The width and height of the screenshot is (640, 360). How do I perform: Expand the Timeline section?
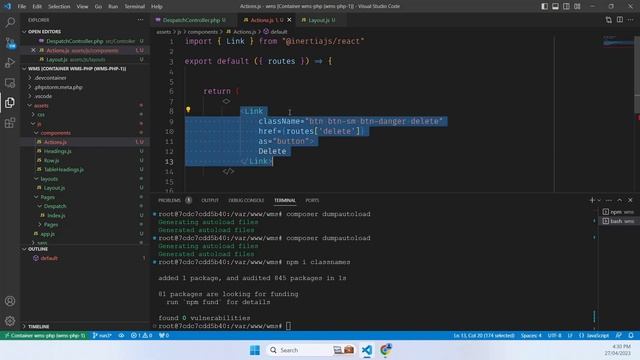point(38,327)
